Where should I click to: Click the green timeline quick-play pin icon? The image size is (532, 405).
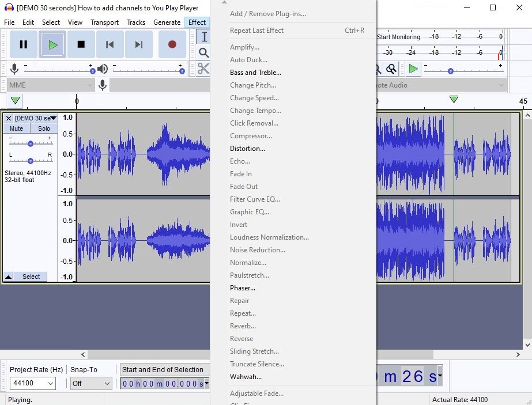[x=15, y=100]
